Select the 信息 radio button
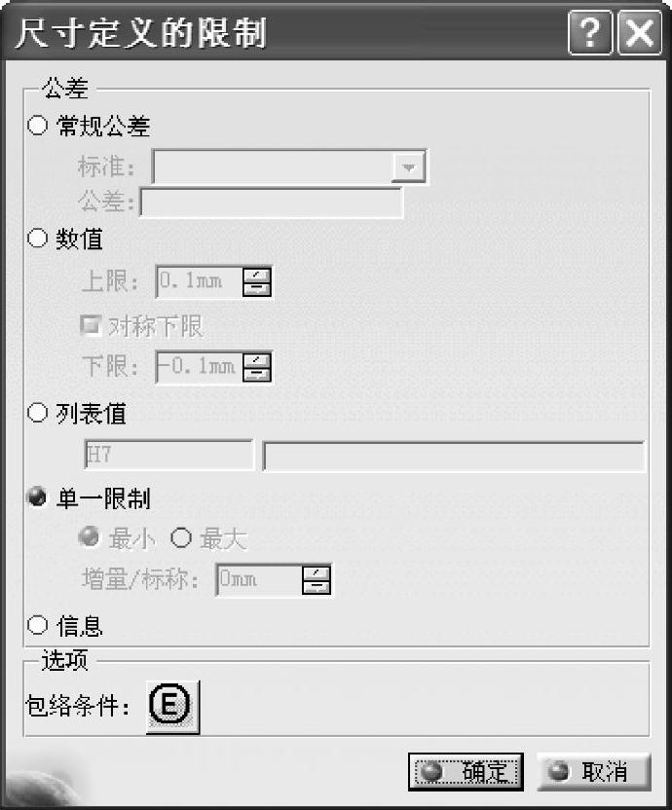The width and height of the screenshot is (672, 810). pos(39,625)
